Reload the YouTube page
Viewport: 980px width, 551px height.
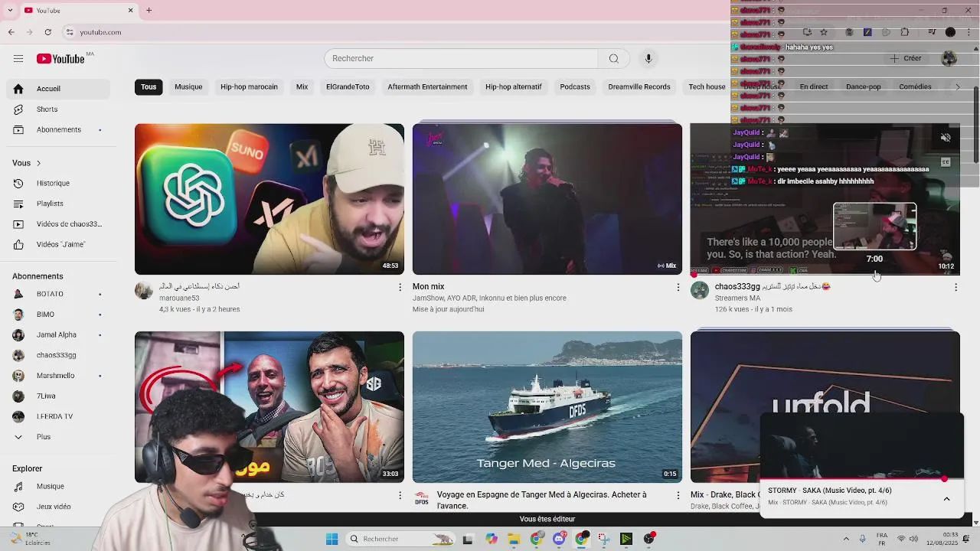point(47,32)
